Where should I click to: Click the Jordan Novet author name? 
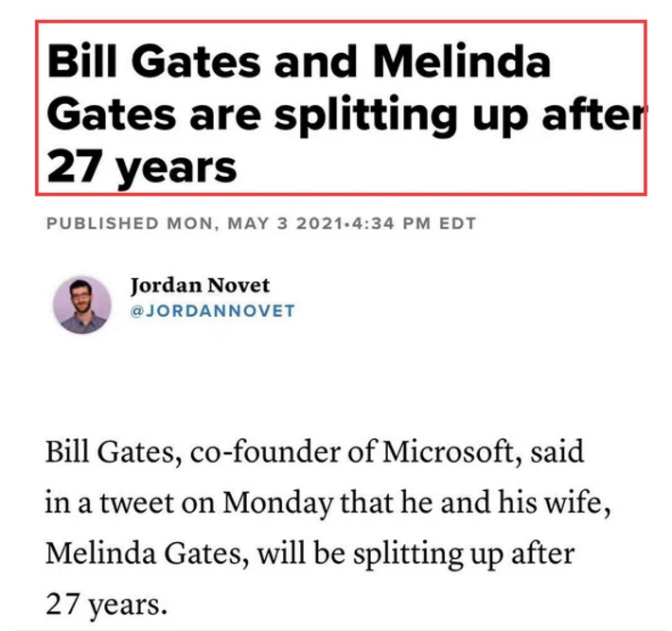(x=200, y=286)
